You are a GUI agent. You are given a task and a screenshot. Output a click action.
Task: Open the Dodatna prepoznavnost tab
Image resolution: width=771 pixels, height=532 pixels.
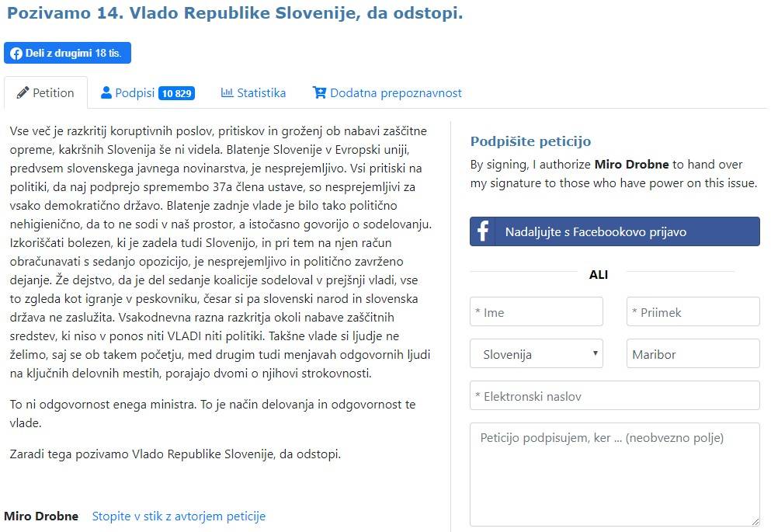point(387,93)
